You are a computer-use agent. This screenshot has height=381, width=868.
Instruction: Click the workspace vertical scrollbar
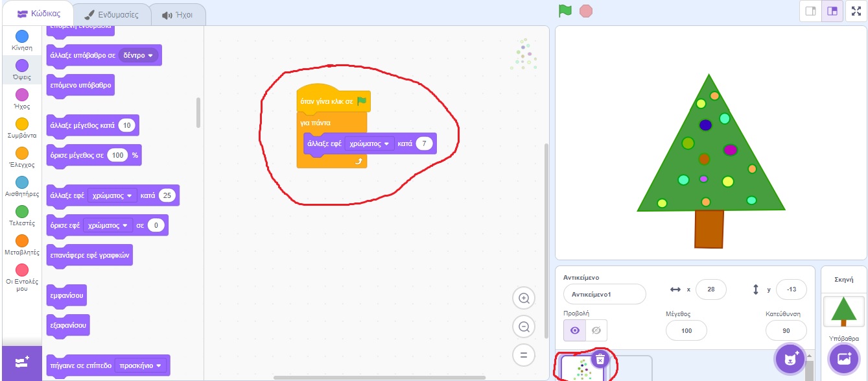click(546, 240)
